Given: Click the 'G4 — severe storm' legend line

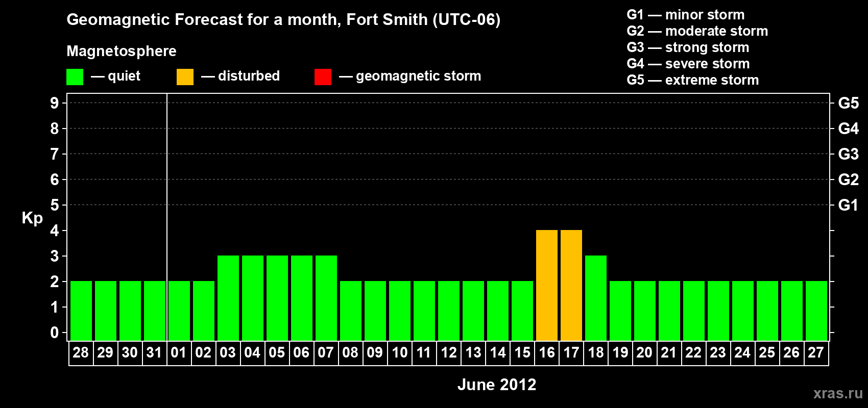Looking at the screenshot, I should point(688,64).
